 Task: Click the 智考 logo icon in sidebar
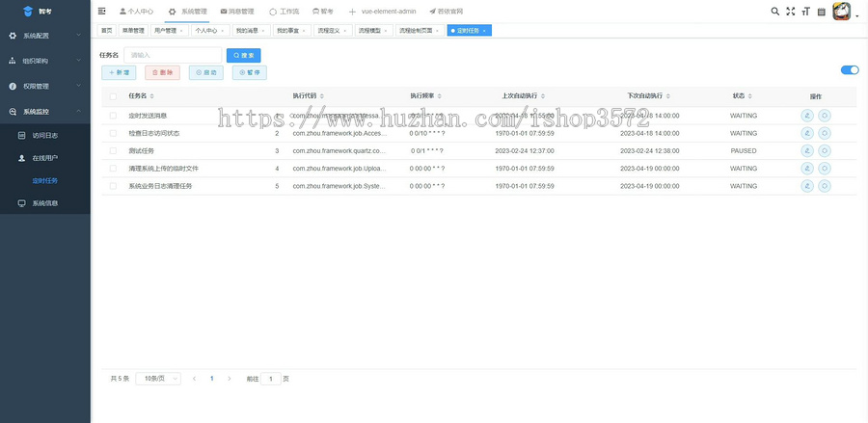[28, 11]
